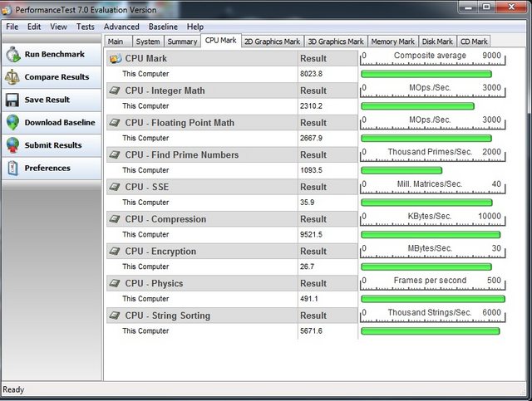Click the chip icon beside CPU - String Sorting
Screen dimensions: 532x401
click(115, 315)
